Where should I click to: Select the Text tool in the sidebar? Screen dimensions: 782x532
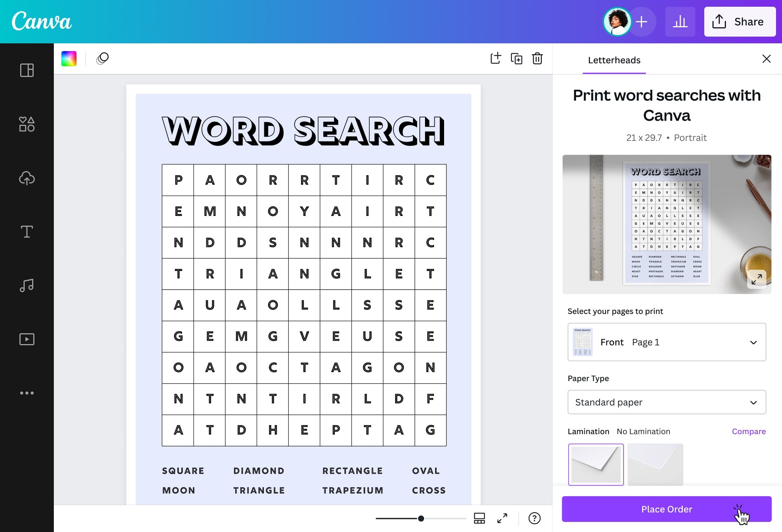[27, 232]
